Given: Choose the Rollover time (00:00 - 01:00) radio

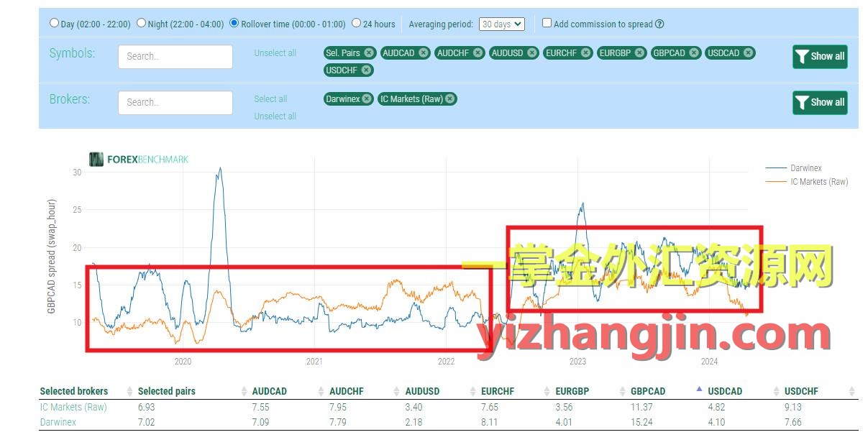Looking at the screenshot, I should 234,23.
